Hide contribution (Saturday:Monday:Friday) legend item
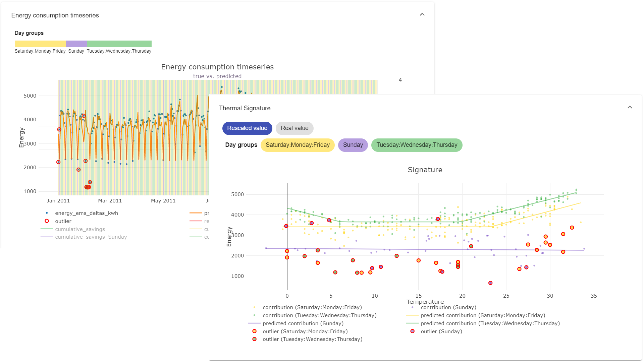644x362 pixels. pos(312,307)
